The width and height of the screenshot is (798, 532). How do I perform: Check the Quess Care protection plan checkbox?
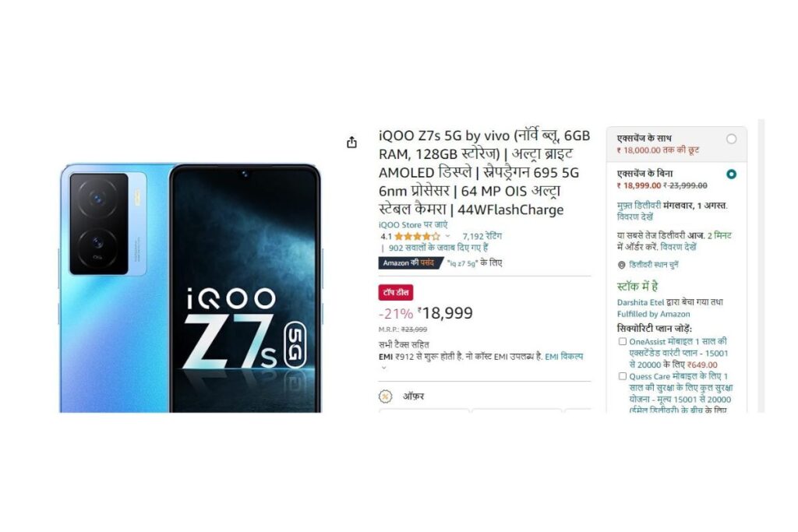(623, 376)
